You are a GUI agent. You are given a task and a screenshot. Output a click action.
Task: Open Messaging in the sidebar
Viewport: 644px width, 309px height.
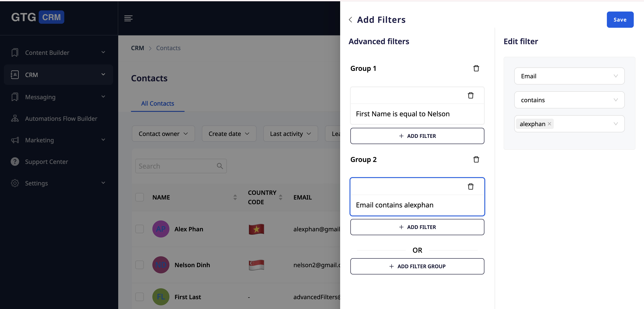point(58,97)
